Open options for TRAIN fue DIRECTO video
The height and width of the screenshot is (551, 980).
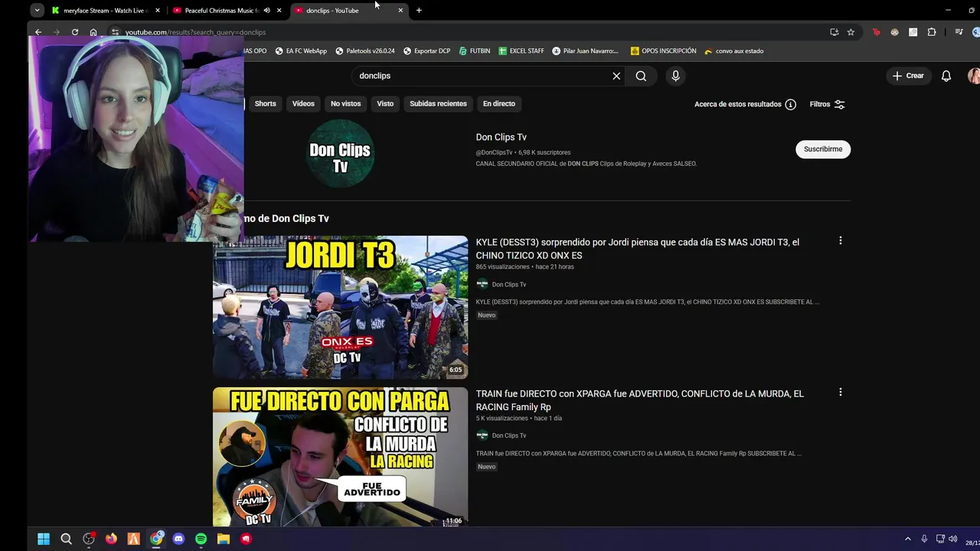point(840,392)
